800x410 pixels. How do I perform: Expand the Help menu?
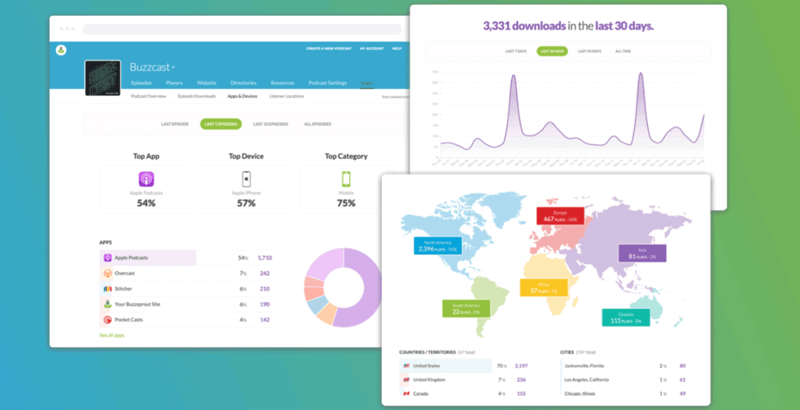(x=396, y=48)
